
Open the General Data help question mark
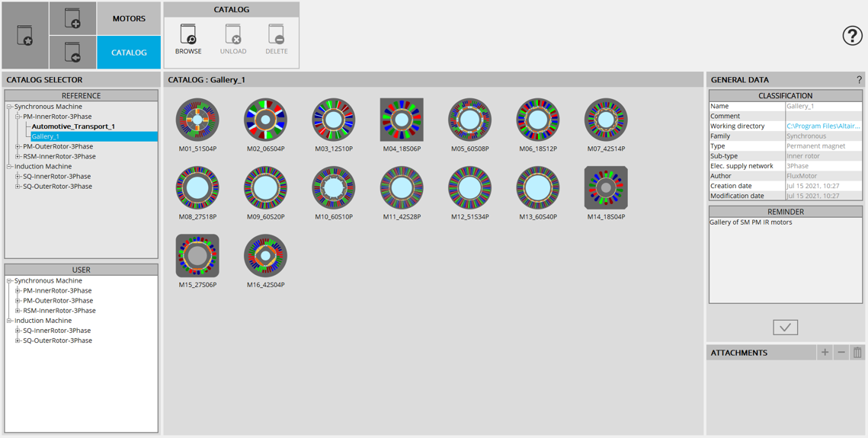coord(859,80)
